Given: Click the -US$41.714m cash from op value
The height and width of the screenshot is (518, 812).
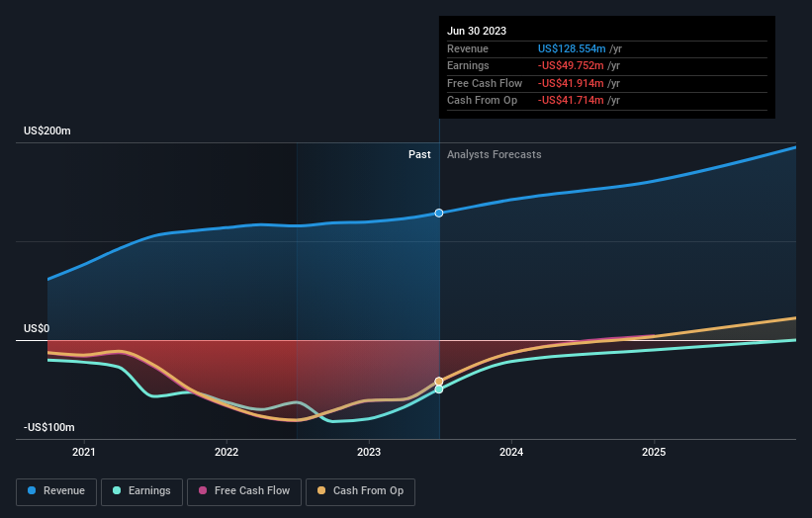Looking at the screenshot, I should tap(571, 101).
